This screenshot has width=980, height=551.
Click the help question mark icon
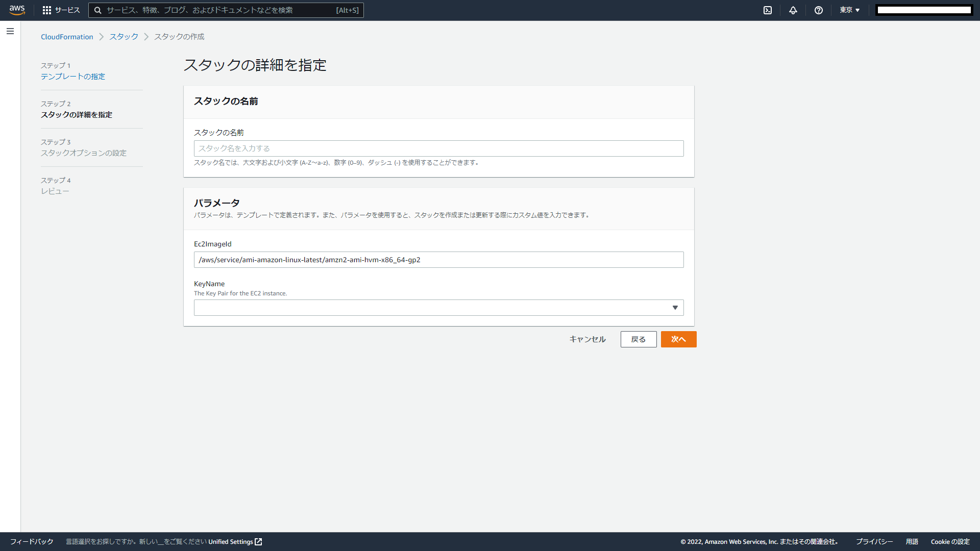[819, 10]
